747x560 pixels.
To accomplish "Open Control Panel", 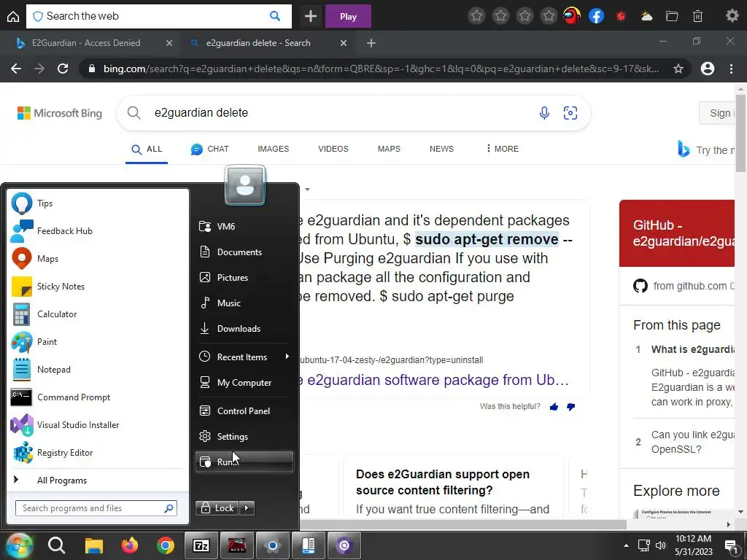I will [244, 411].
